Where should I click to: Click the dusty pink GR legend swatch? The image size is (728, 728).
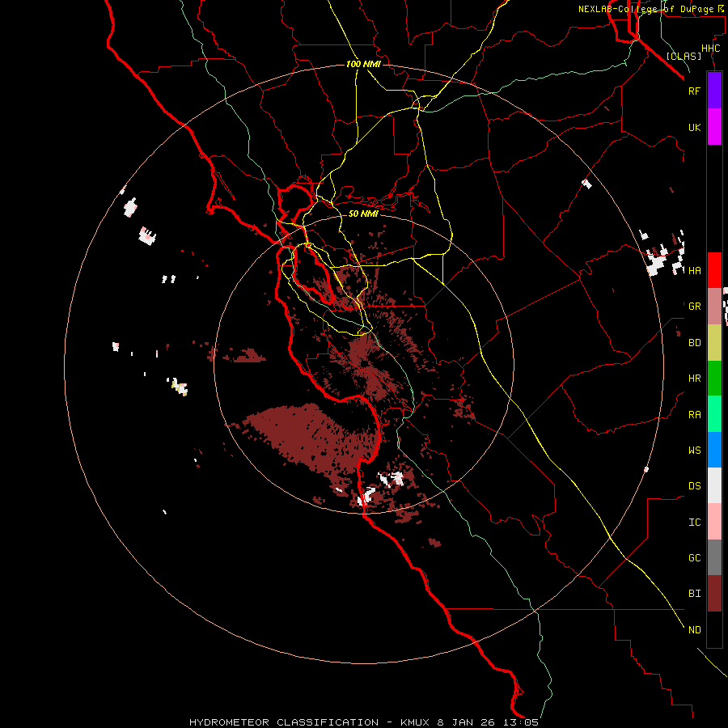[x=714, y=307]
